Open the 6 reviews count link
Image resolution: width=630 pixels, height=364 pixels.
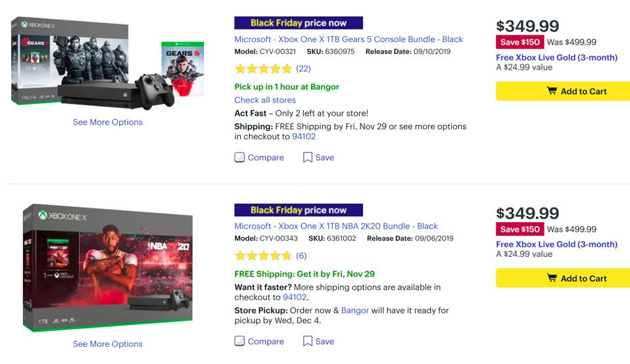tap(301, 256)
